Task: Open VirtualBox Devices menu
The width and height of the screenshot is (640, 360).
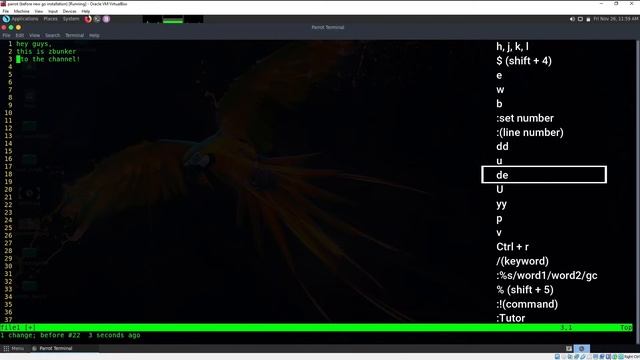Action: pos(69,11)
